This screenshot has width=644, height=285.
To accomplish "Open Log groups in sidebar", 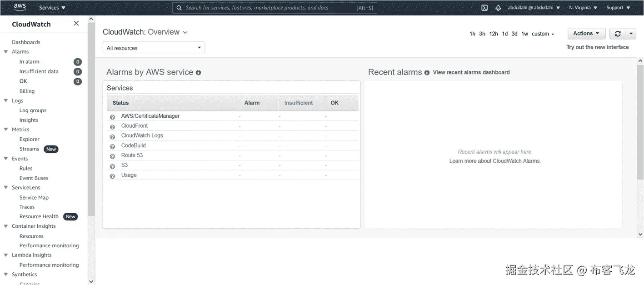I will (x=33, y=110).
